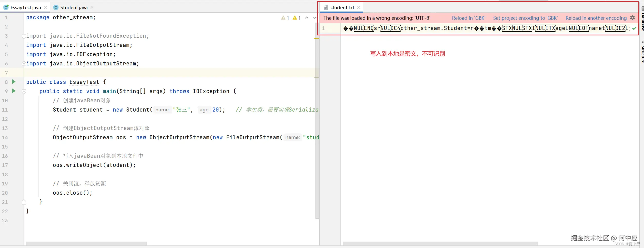
Task: Open the Structure tool window
Action: point(642,52)
